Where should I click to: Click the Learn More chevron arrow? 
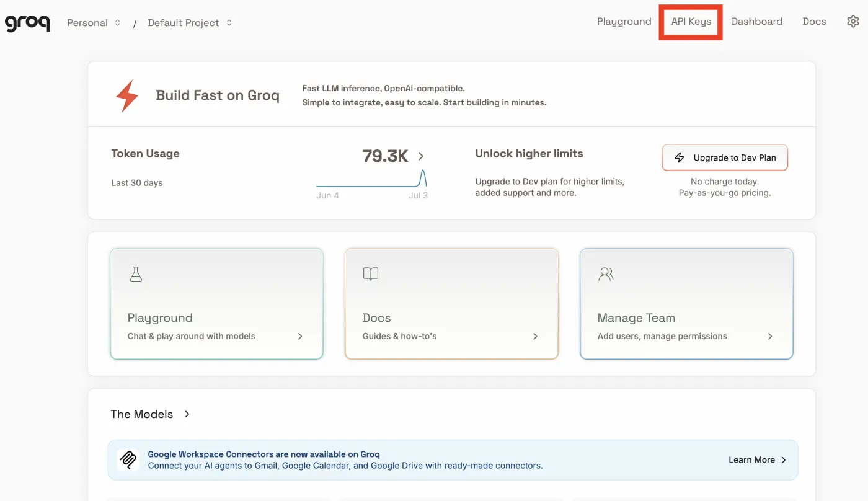click(784, 460)
